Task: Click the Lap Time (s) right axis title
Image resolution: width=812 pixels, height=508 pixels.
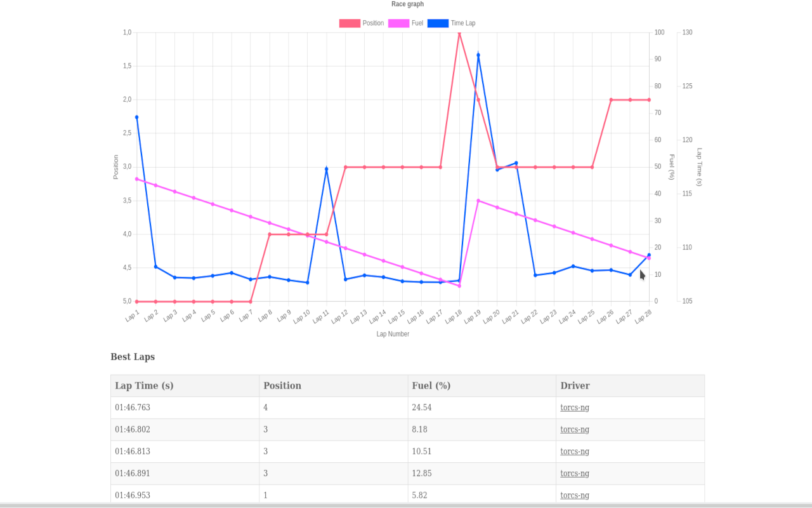Action: (700, 167)
